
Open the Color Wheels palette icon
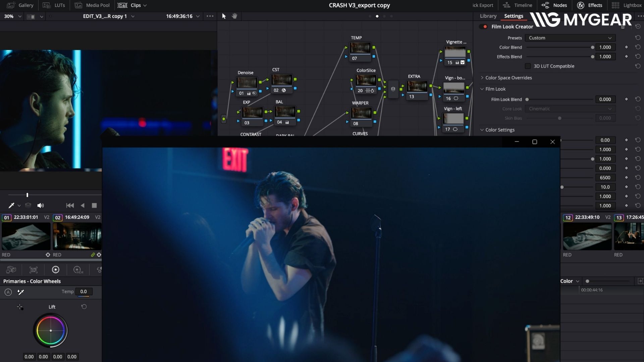coord(56,270)
